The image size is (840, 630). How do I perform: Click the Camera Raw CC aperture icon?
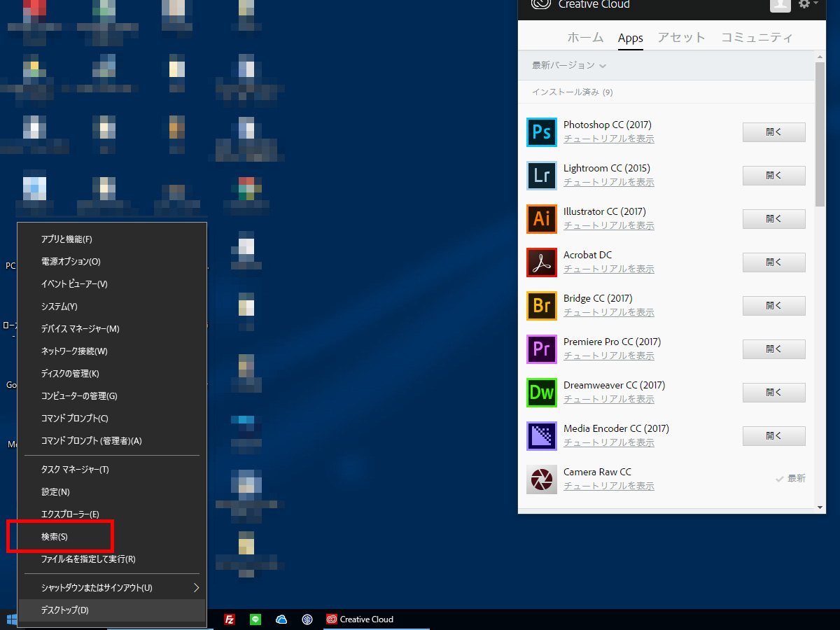(541, 479)
